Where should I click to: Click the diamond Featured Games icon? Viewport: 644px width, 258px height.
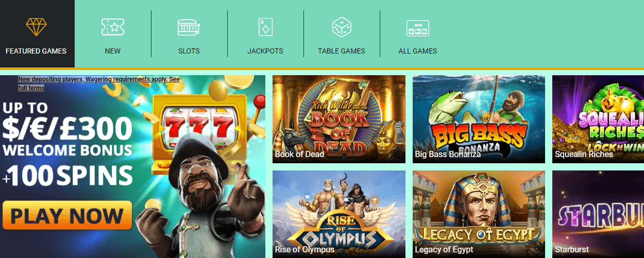click(x=36, y=27)
